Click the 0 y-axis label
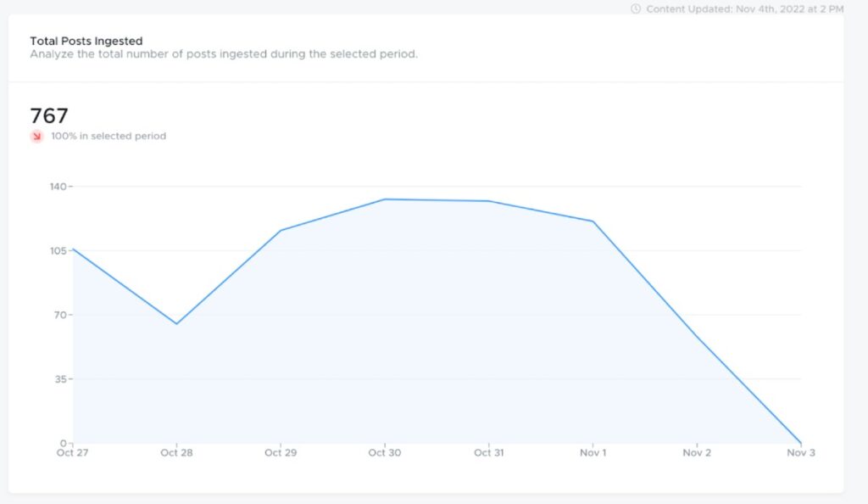The image size is (868, 504). [x=64, y=443]
